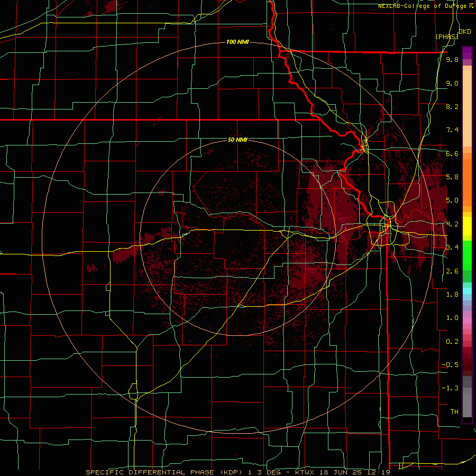Click the 1.3 DEG elevation text
This screenshot has width=476, height=476.
click(x=264, y=472)
